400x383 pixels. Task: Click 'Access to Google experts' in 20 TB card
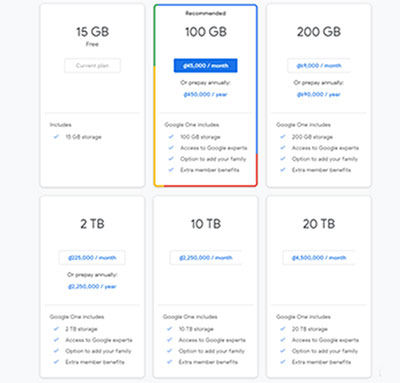pyautogui.click(x=325, y=340)
